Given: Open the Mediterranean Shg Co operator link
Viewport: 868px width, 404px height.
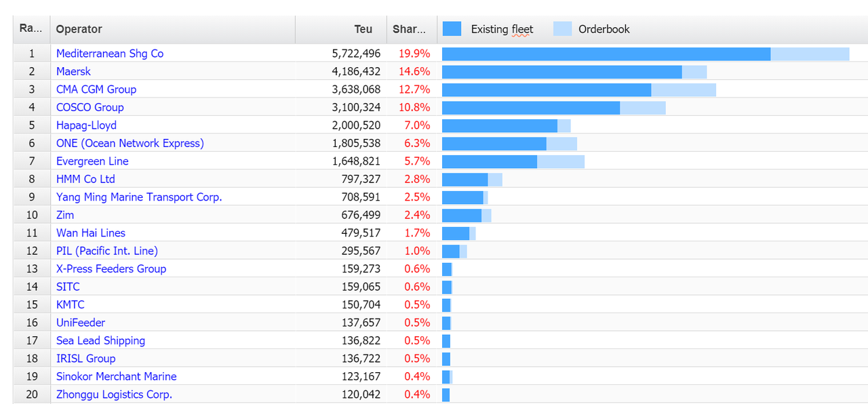Looking at the screenshot, I should pos(110,54).
